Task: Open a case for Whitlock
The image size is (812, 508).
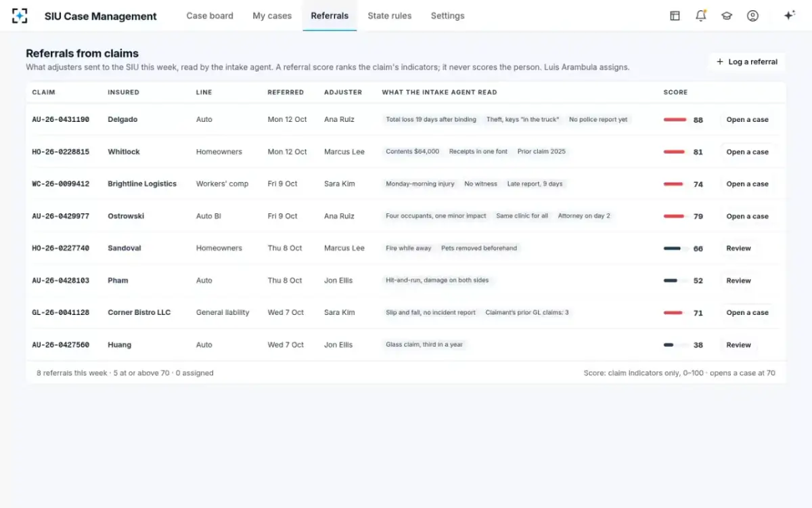Action: click(747, 152)
